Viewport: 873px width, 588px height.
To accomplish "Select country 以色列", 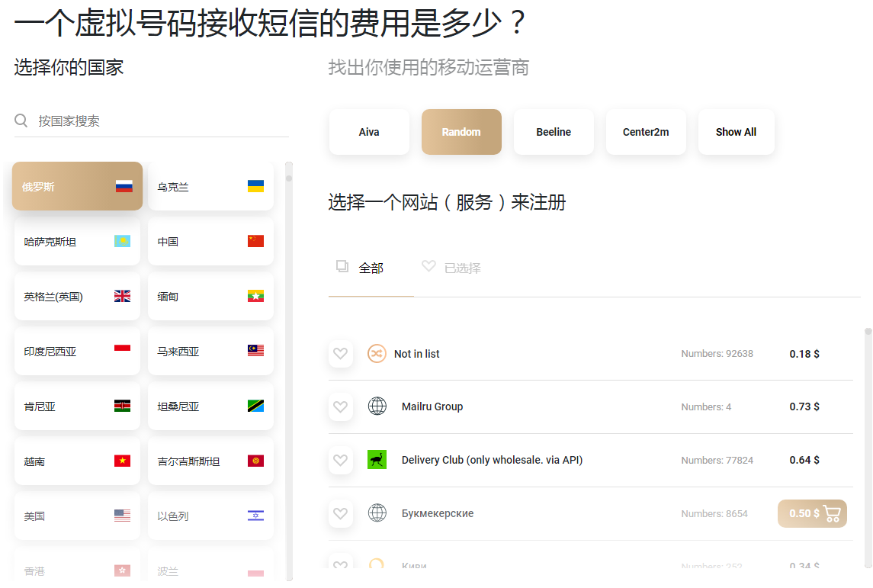I will pyautogui.click(x=210, y=516).
